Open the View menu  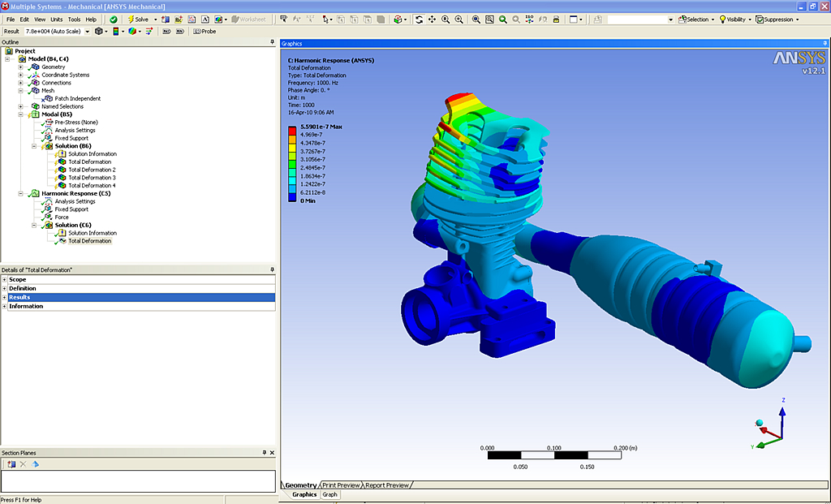coord(40,19)
